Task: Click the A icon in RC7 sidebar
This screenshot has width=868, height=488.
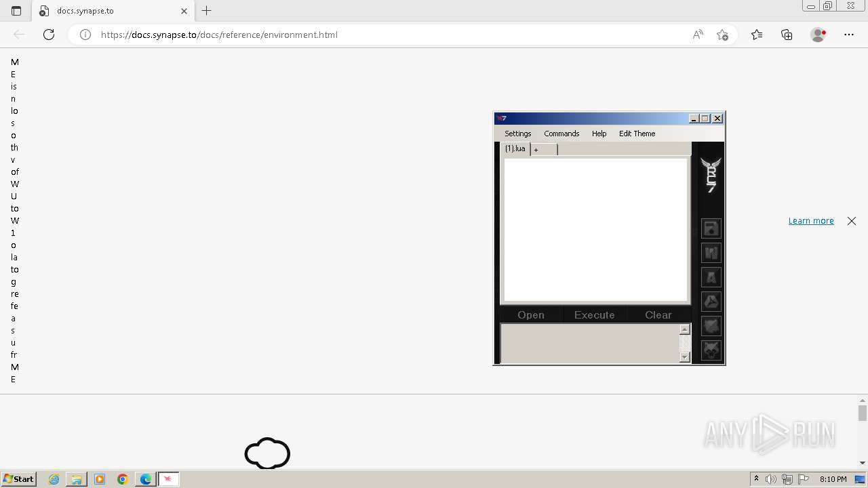Action: click(711, 277)
